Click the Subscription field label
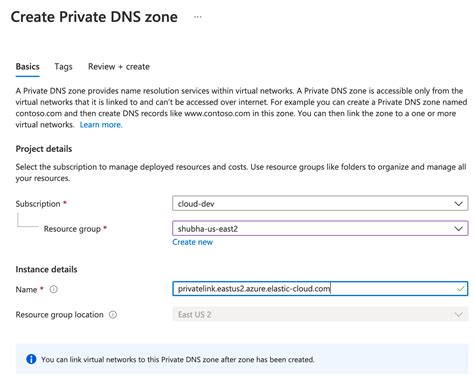Screen dimensions: 474x375 38,204
